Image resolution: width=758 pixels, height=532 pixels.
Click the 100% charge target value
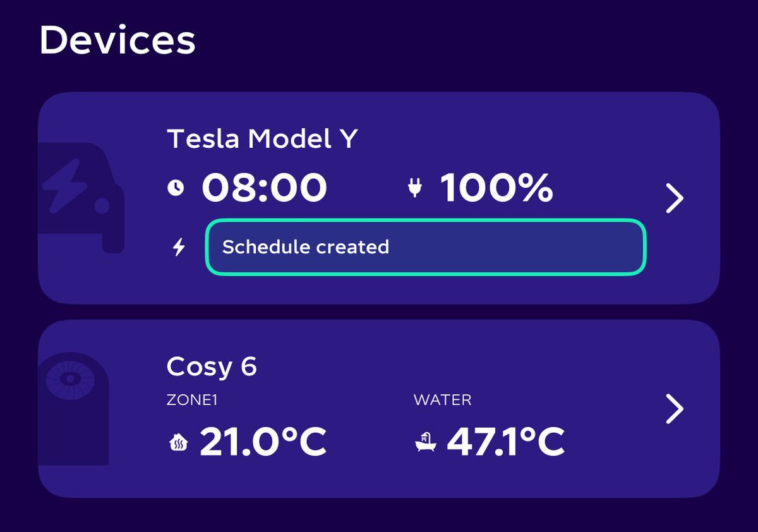[x=496, y=188]
